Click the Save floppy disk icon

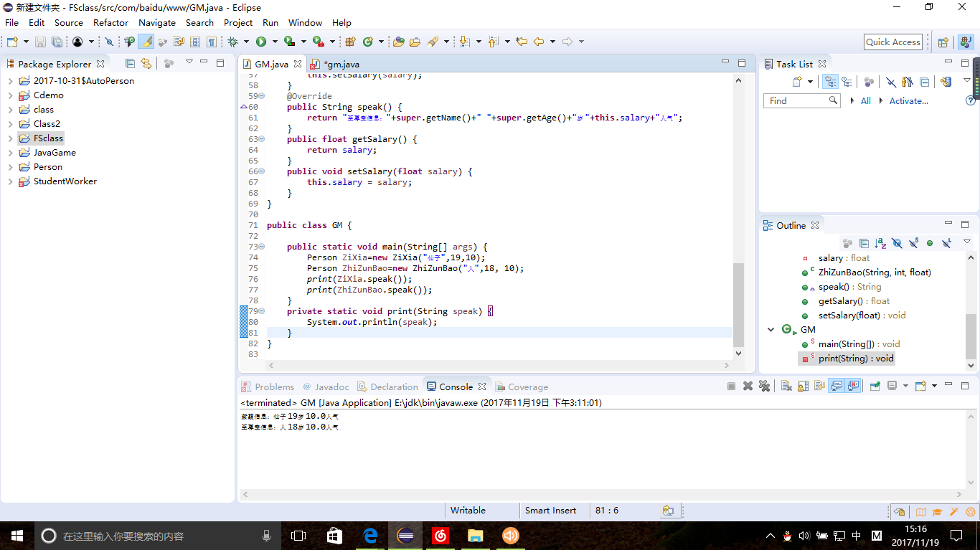point(39,42)
